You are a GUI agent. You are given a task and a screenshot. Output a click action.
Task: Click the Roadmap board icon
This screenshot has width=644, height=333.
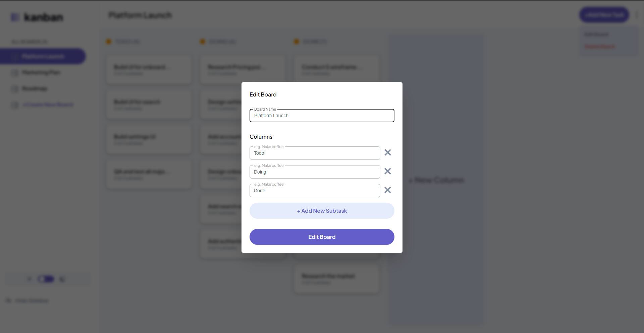click(14, 89)
